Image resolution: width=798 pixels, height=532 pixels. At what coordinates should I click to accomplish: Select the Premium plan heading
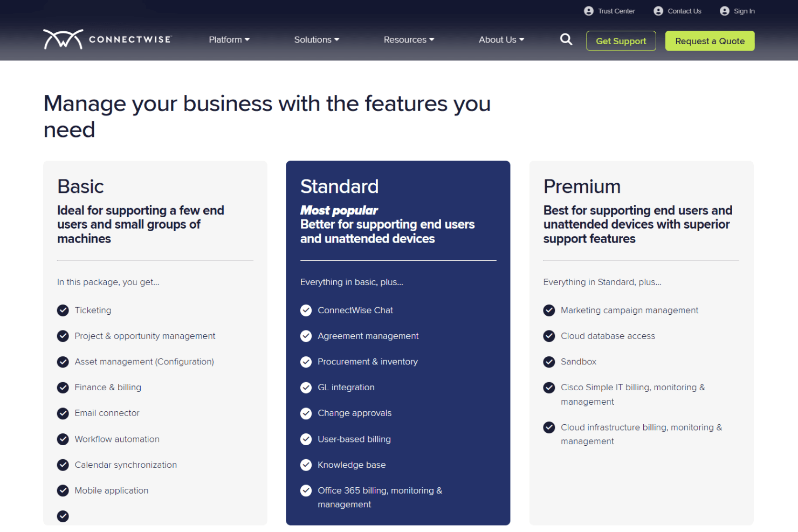click(x=582, y=186)
